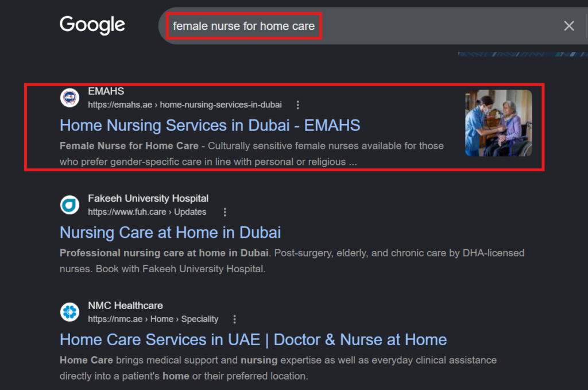Click the NMC Healthcare site name
Image resolution: width=588 pixels, height=390 pixels.
tap(125, 306)
